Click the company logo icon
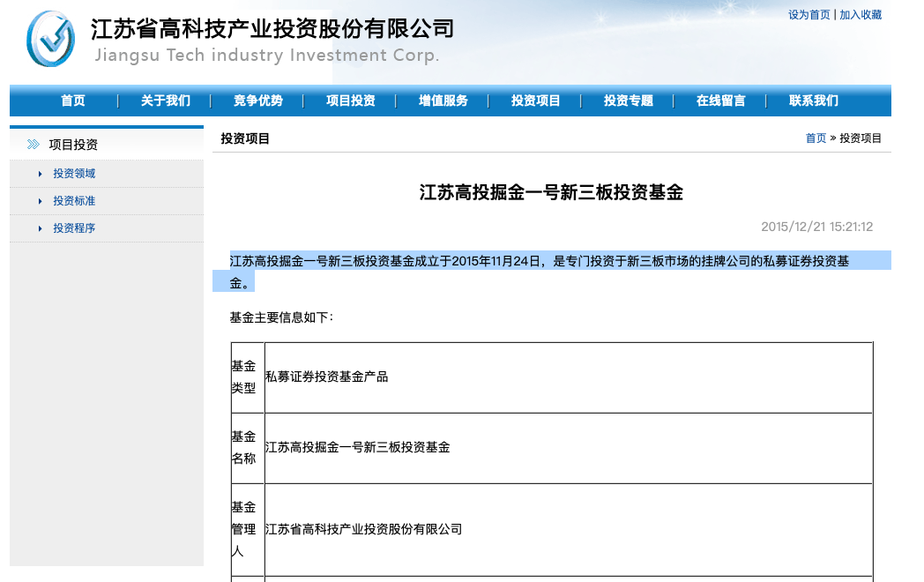The height and width of the screenshot is (582, 924). [x=50, y=40]
